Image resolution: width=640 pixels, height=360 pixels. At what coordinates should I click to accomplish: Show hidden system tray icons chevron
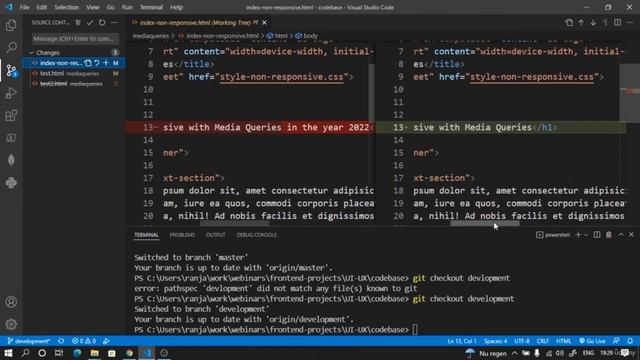tap(515, 353)
